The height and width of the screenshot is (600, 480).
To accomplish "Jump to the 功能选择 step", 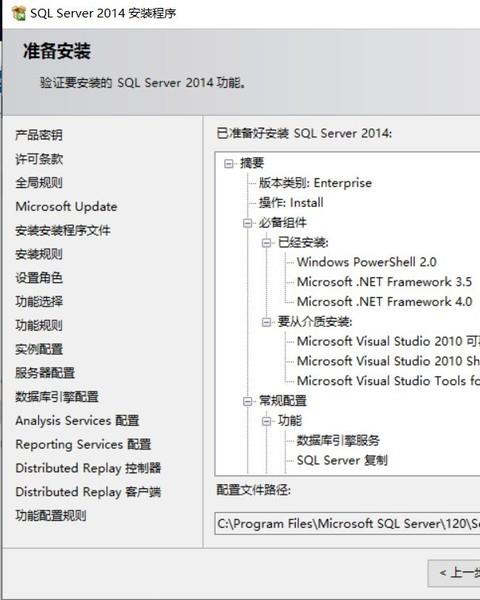I will pyautogui.click(x=39, y=302).
